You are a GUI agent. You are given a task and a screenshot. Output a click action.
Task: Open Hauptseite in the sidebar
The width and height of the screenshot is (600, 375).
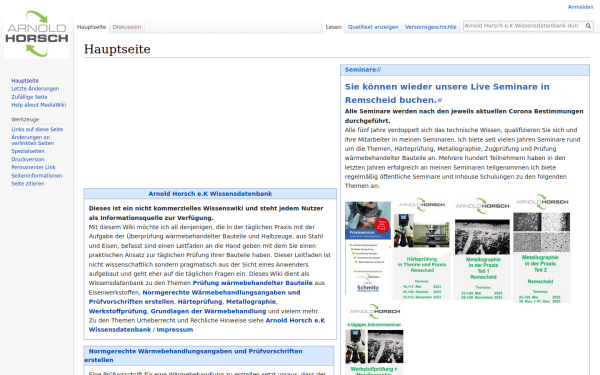(x=25, y=81)
